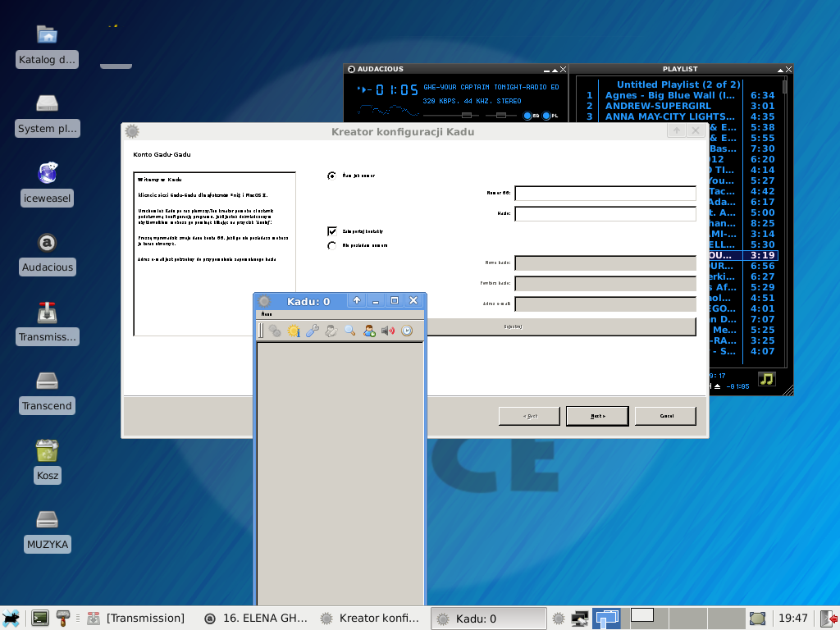This screenshot has width=840, height=630.
Task: Switch to 'Kadu: 0' taskbar item
Action: pyautogui.click(x=489, y=619)
